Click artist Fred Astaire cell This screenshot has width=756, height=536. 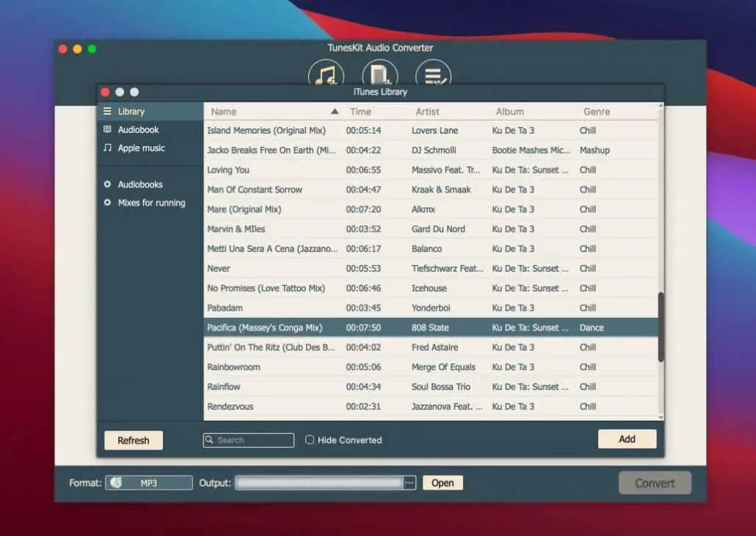point(435,347)
